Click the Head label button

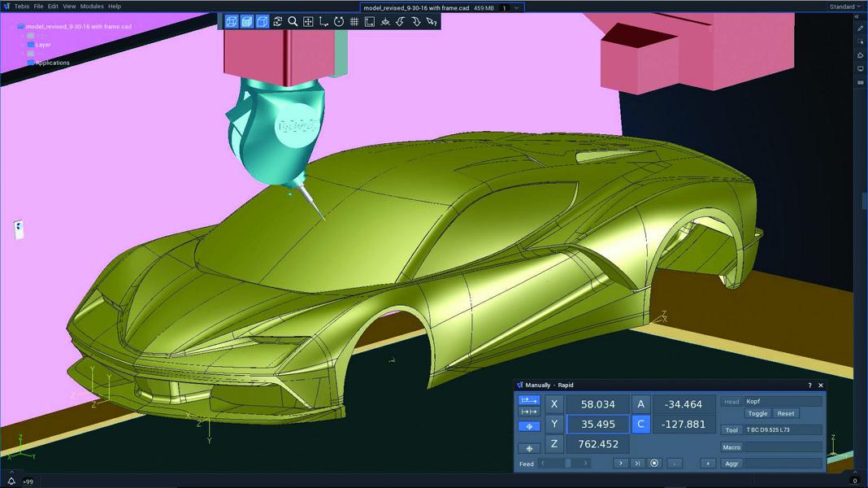tap(731, 402)
